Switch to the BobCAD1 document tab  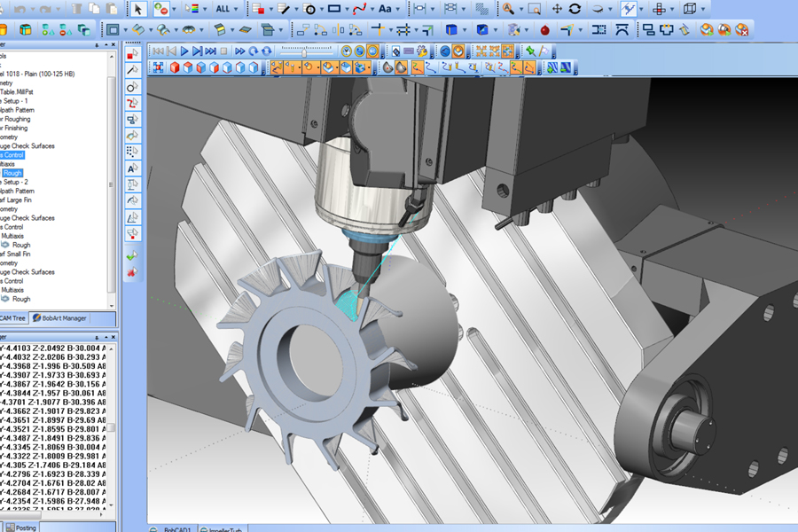coord(172,529)
